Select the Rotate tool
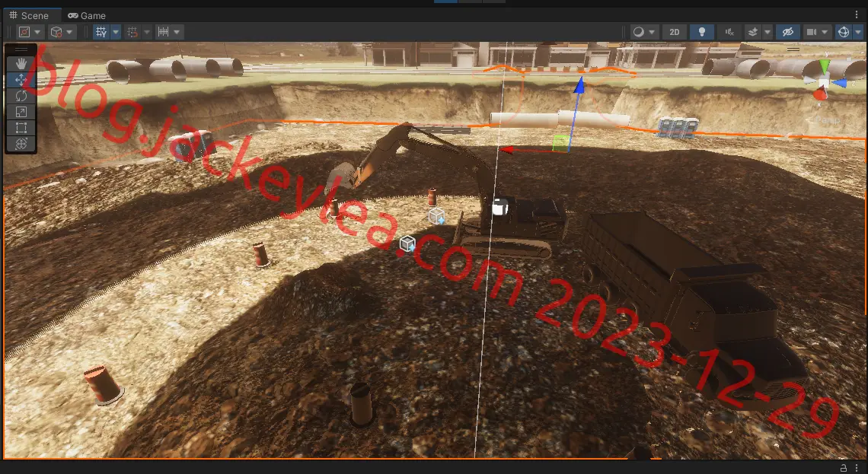 pos(21,96)
